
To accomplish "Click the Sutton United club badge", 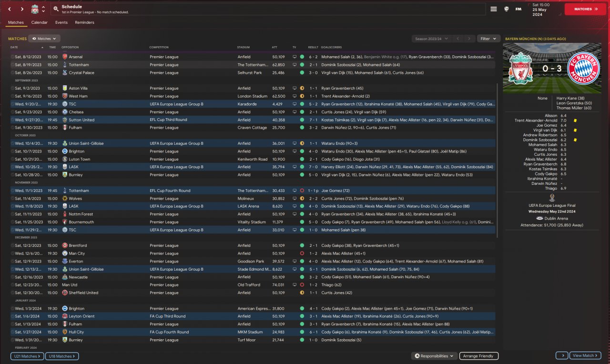I will point(65,120).
